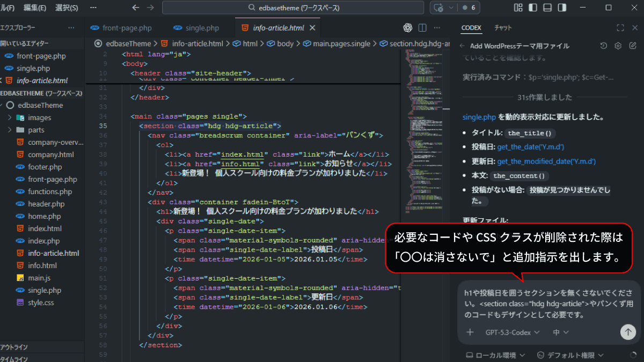This screenshot has width=644, height=362.
Task: Open the single.php link in Codex response
Action: point(479,116)
